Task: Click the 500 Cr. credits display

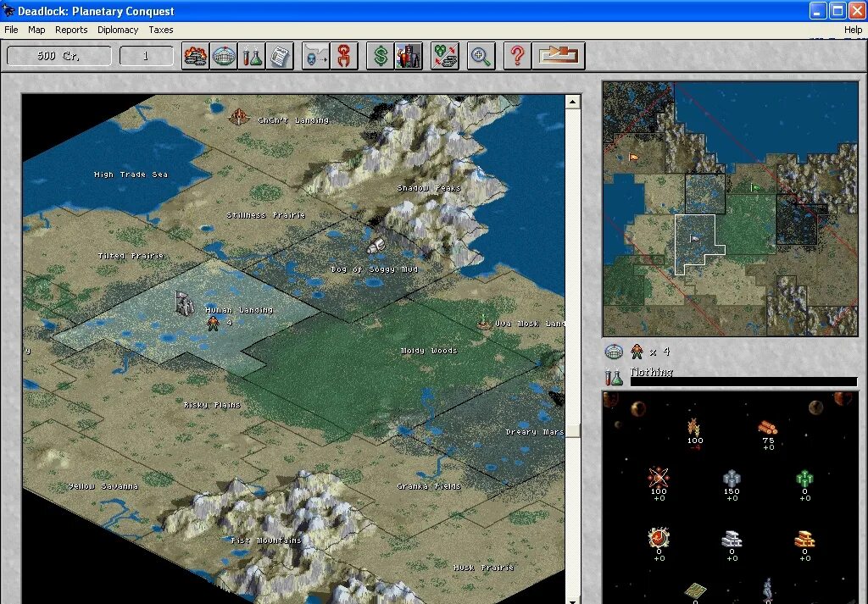Action: pyautogui.click(x=59, y=56)
